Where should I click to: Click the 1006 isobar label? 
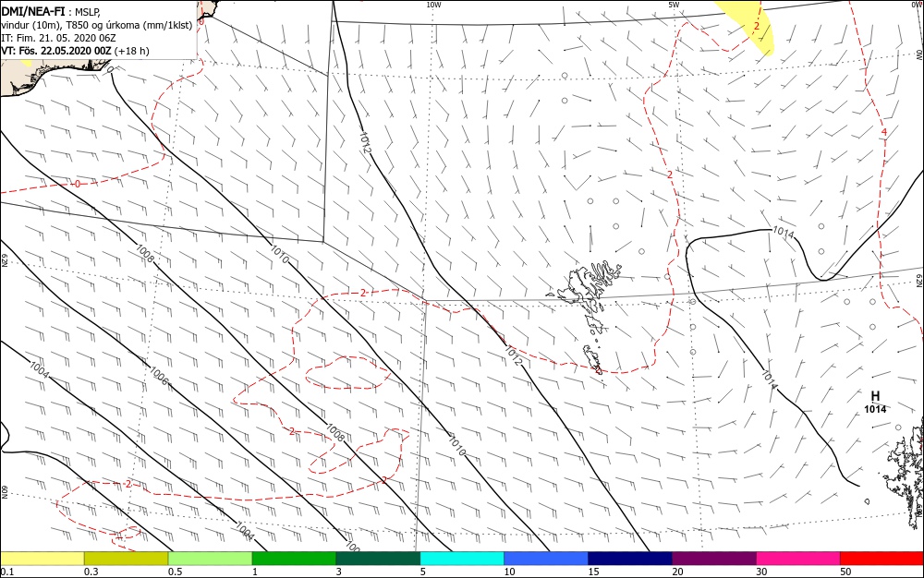click(159, 376)
